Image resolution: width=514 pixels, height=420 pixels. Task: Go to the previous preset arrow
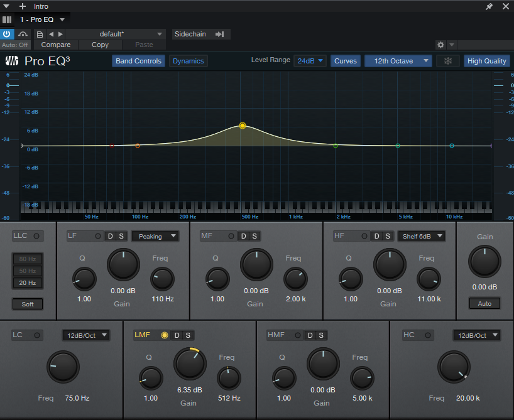(x=52, y=34)
